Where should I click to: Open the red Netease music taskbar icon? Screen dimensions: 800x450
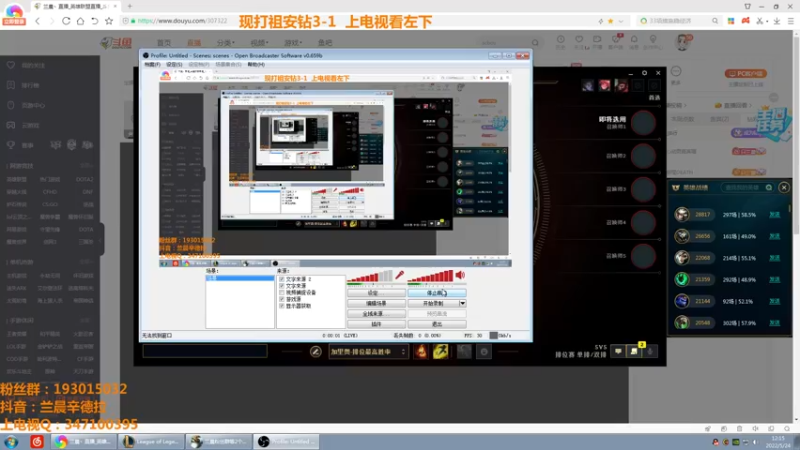(x=37, y=442)
